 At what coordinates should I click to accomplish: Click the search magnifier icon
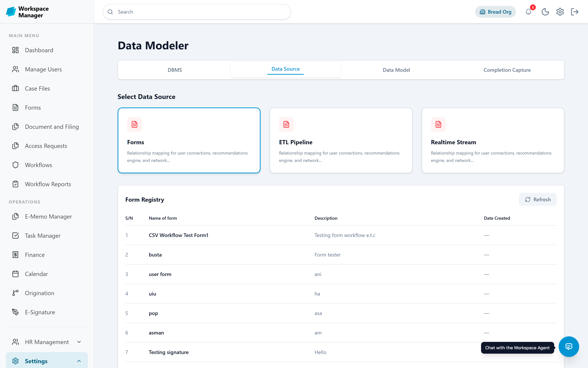click(x=110, y=12)
